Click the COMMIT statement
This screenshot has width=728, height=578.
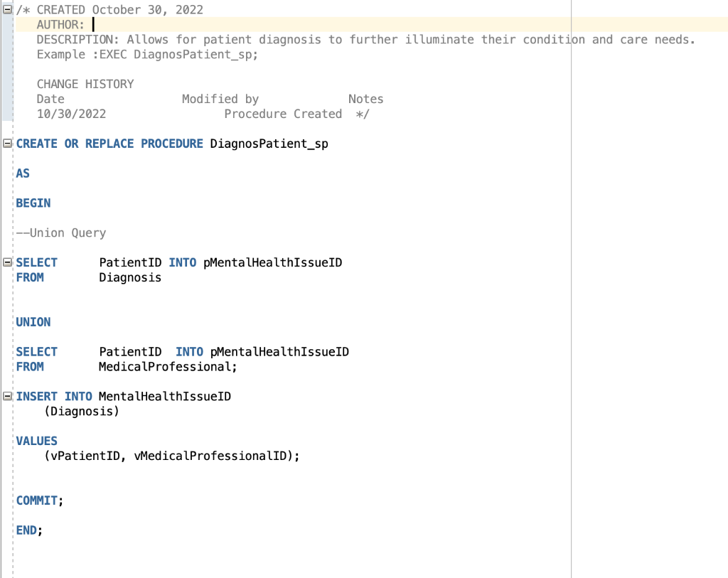(x=36, y=500)
